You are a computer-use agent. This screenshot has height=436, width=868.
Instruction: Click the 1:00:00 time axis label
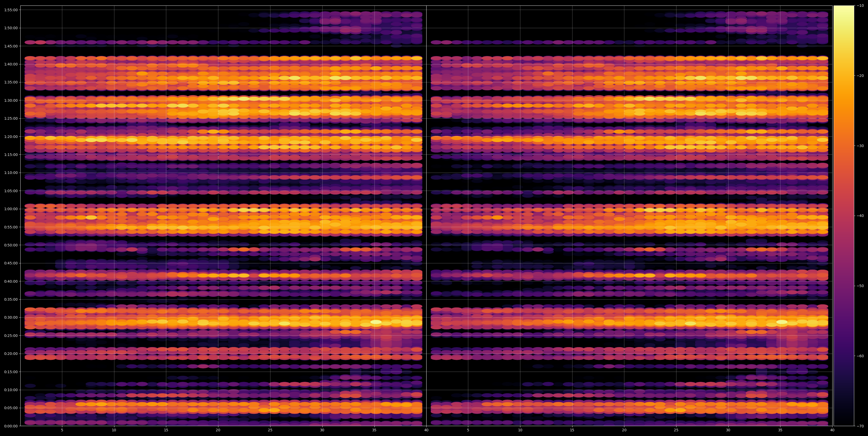11,209
